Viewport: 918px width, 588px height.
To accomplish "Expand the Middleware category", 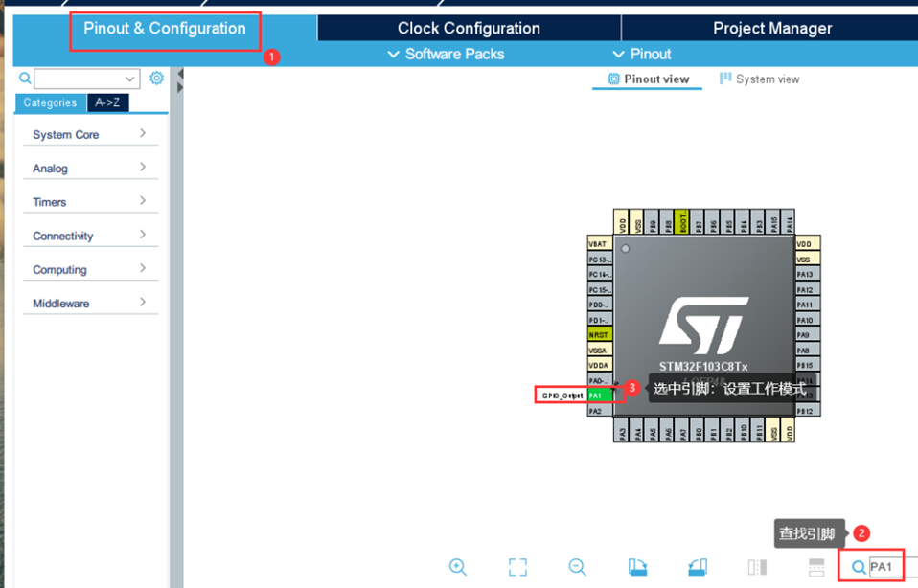I will tap(91, 304).
